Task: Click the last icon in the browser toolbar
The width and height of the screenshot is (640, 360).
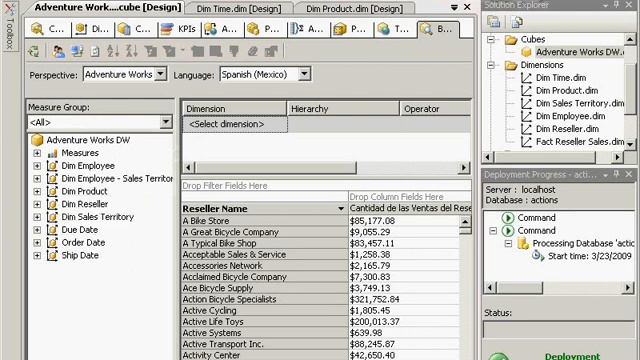Action: pos(271,51)
